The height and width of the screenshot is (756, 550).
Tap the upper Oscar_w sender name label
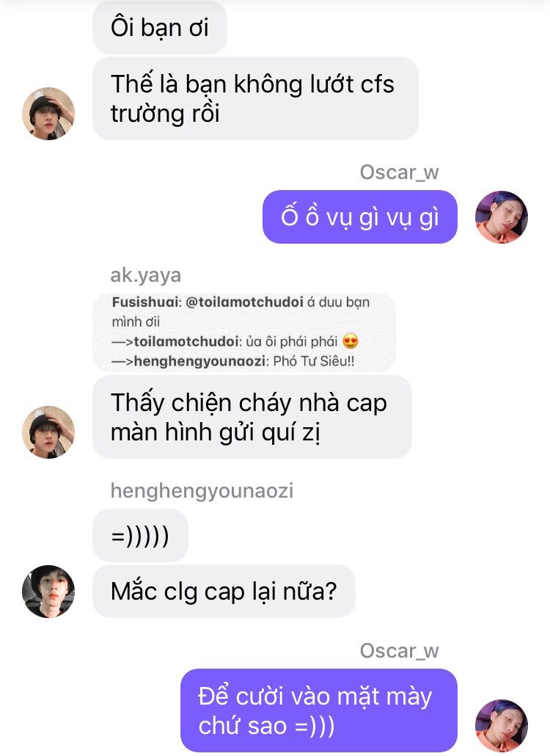click(x=399, y=172)
